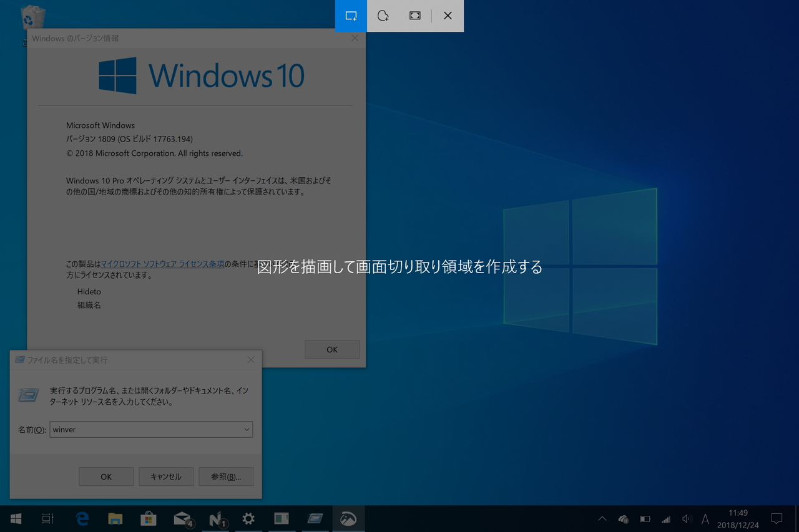Image resolution: width=799 pixels, height=532 pixels.
Task: Click the 名前 field containing winver
Action: click(x=151, y=429)
